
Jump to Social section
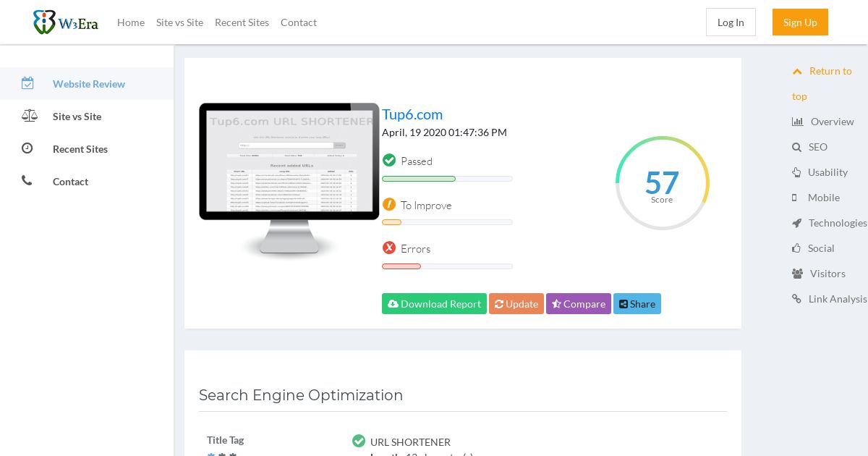pyautogui.click(x=821, y=248)
